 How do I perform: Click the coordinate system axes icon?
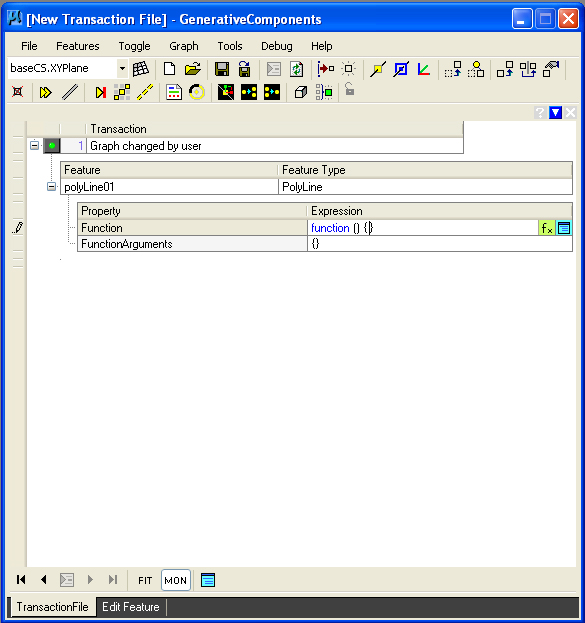(424, 69)
